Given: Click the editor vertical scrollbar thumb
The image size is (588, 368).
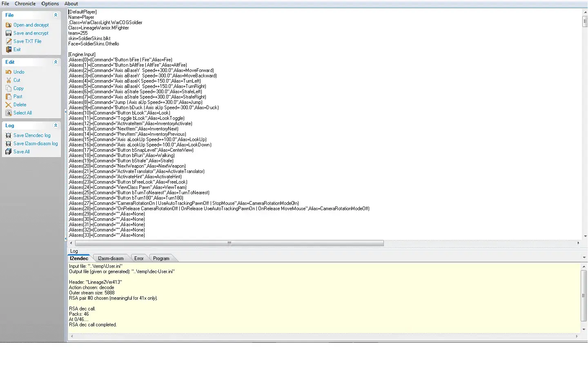Looking at the screenshot, I should click(x=585, y=21).
